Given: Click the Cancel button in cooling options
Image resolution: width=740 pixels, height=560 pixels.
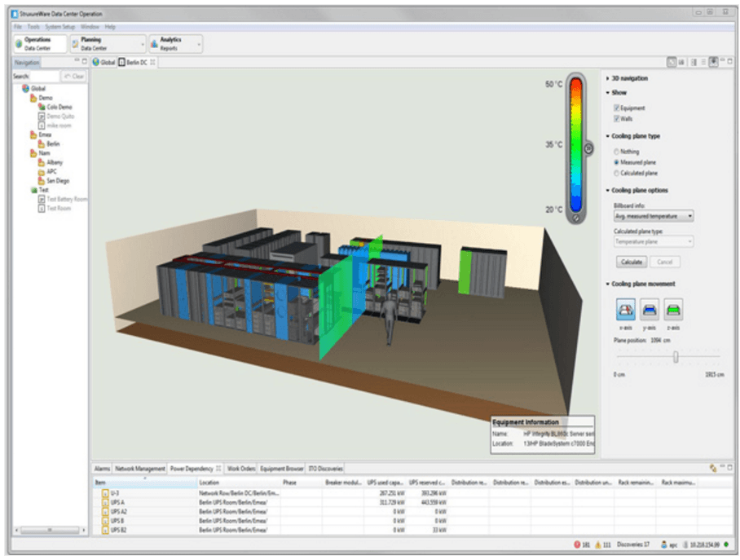Looking at the screenshot, I should tap(664, 262).
